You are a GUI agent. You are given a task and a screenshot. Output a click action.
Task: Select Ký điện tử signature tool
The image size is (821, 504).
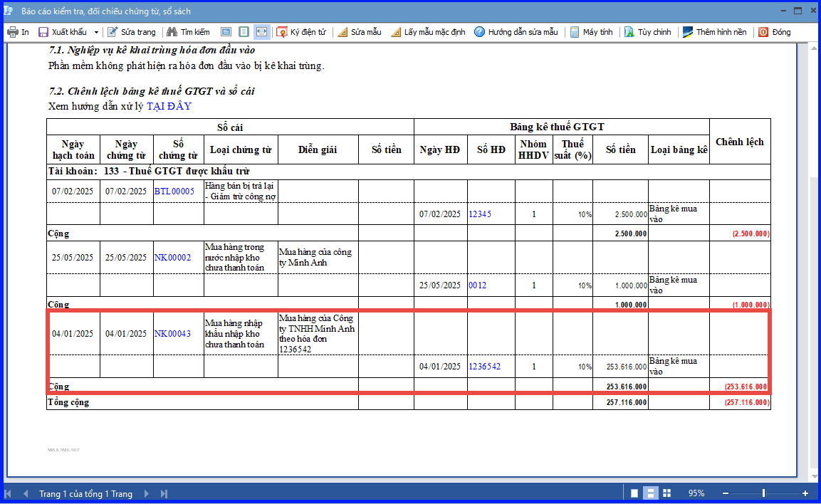coord(301,32)
